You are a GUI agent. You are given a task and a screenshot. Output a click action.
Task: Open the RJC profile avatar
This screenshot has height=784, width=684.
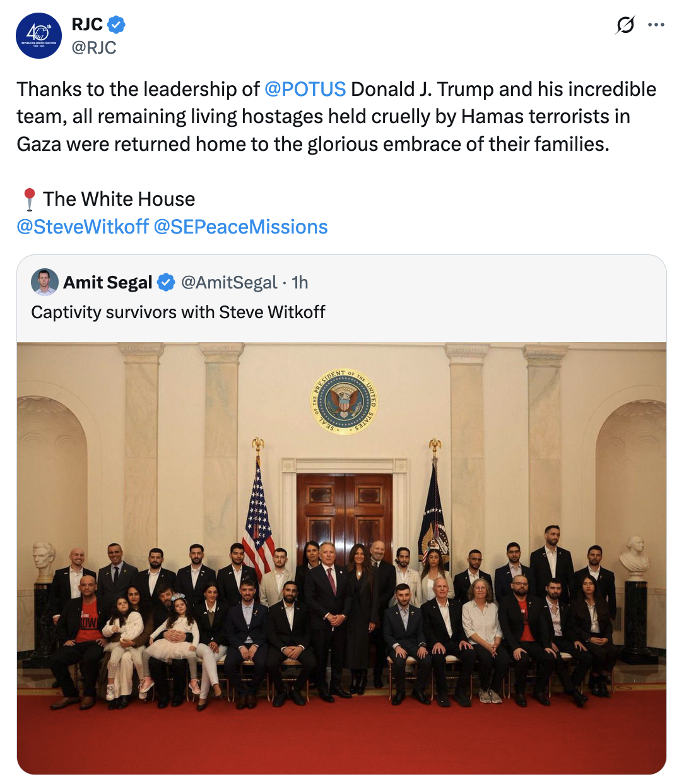coord(38,36)
